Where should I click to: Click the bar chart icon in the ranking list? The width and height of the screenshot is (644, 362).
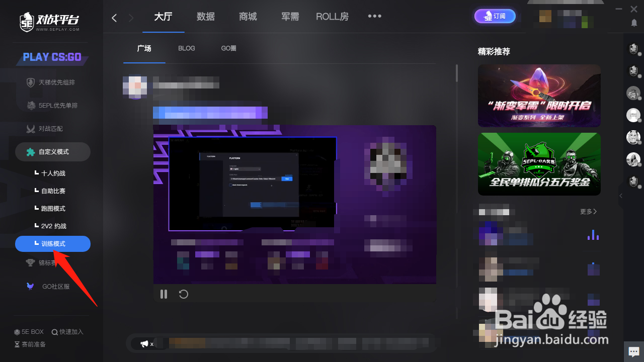[593, 235]
